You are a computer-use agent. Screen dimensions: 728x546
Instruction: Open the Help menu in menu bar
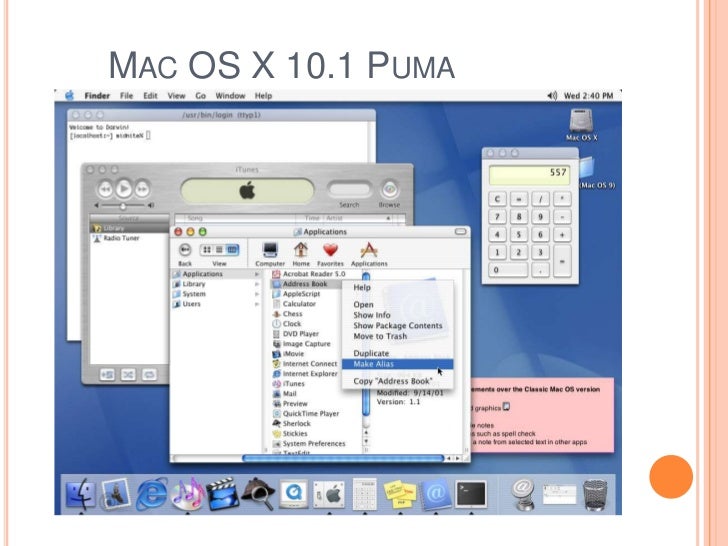(263, 96)
